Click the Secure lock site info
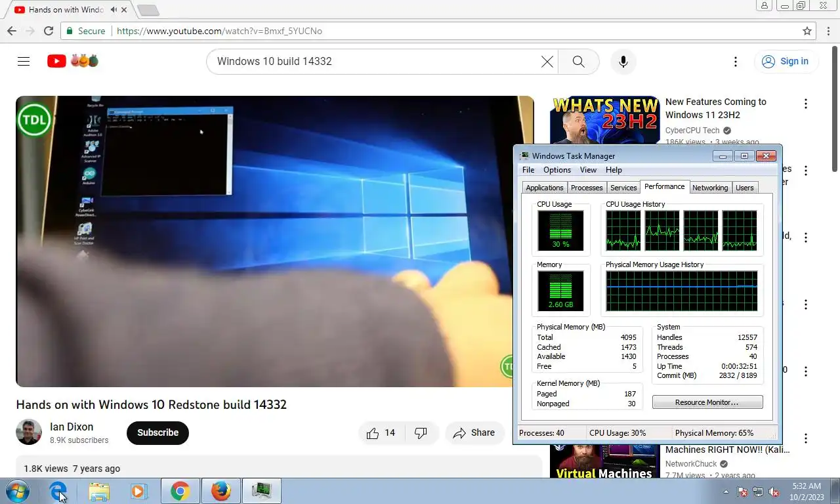The width and height of the screenshot is (840, 504). [85, 31]
